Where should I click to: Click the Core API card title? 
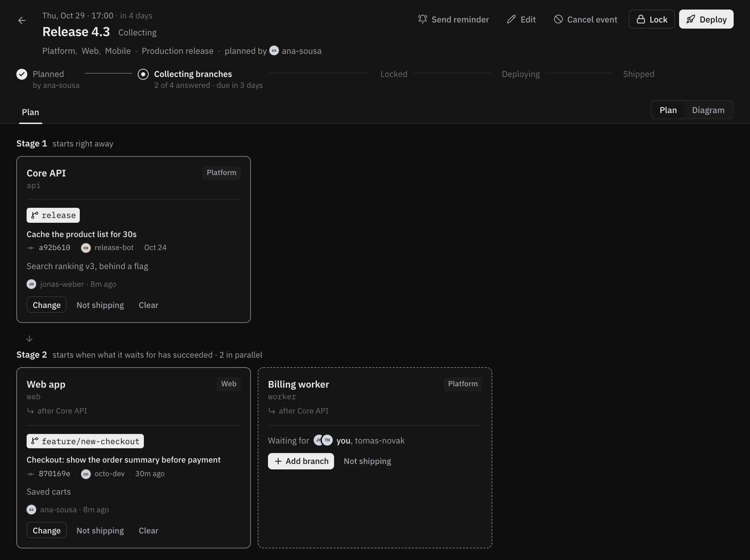46,173
